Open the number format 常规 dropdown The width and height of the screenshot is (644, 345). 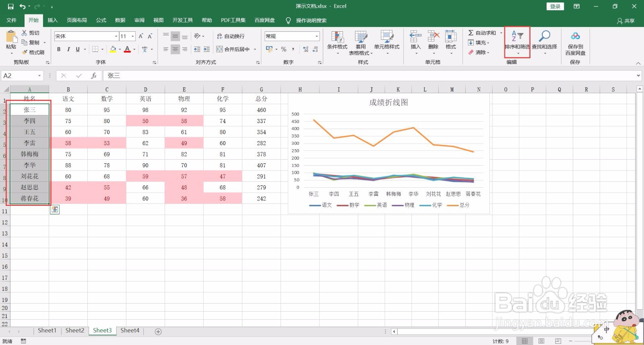[x=317, y=36]
